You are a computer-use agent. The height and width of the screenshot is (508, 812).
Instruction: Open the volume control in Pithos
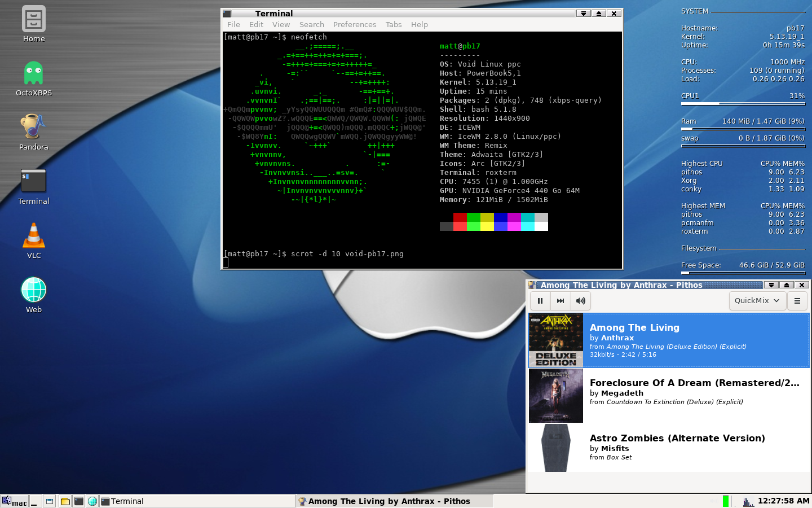(581, 301)
